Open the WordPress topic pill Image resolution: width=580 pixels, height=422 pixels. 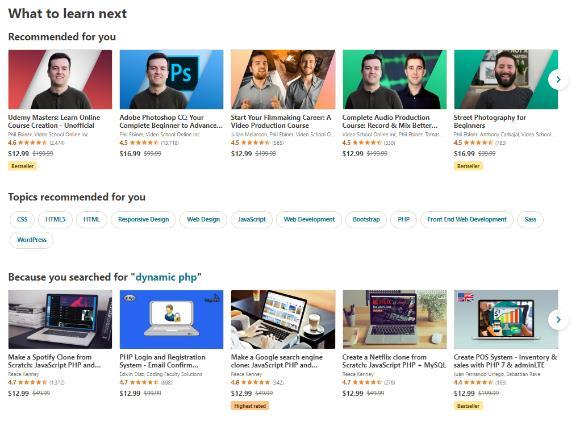tap(31, 240)
